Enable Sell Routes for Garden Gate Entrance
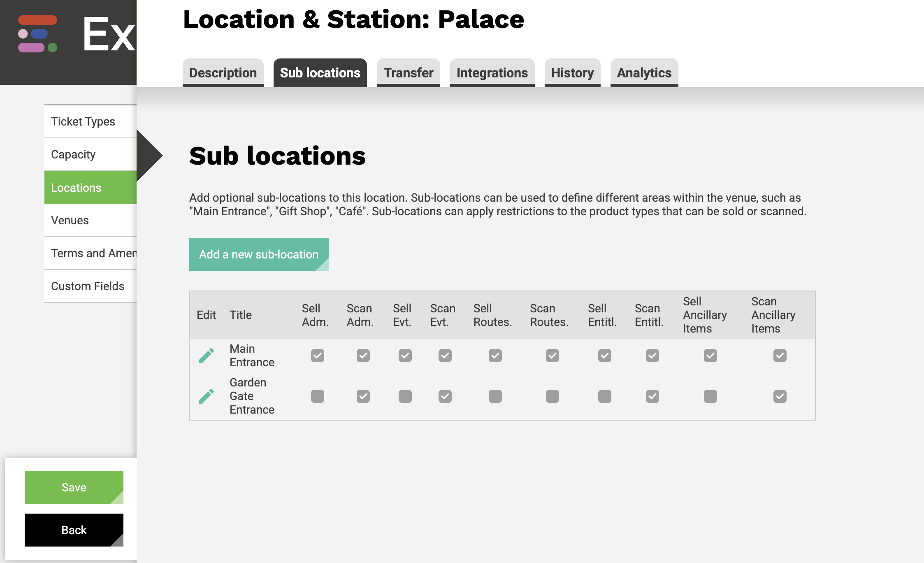 pyautogui.click(x=495, y=396)
